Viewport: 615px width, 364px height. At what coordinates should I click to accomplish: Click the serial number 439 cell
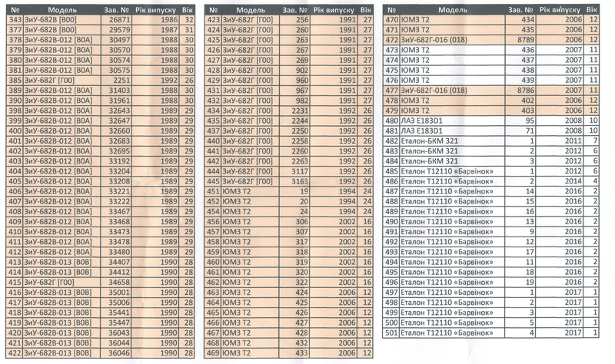click(521, 81)
